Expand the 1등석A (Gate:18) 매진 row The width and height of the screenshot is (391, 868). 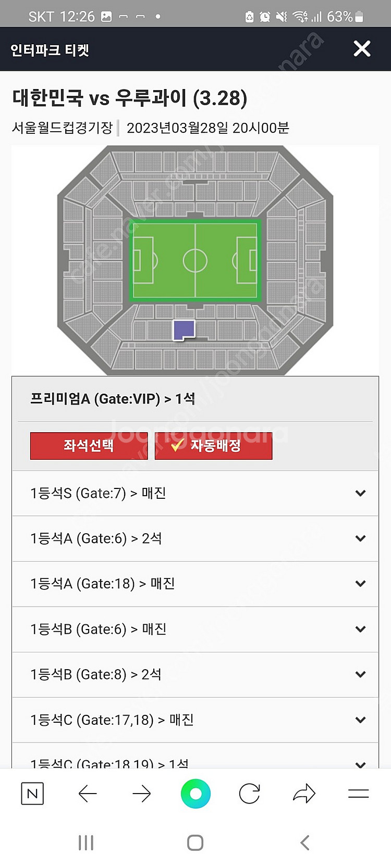(x=195, y=584)
